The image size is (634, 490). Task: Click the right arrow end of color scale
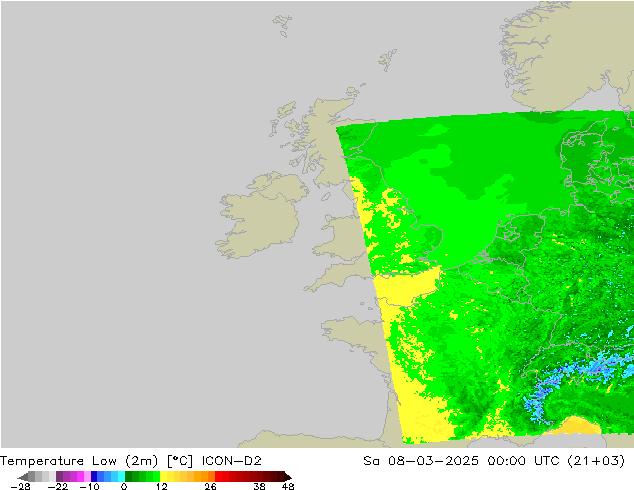288,477
